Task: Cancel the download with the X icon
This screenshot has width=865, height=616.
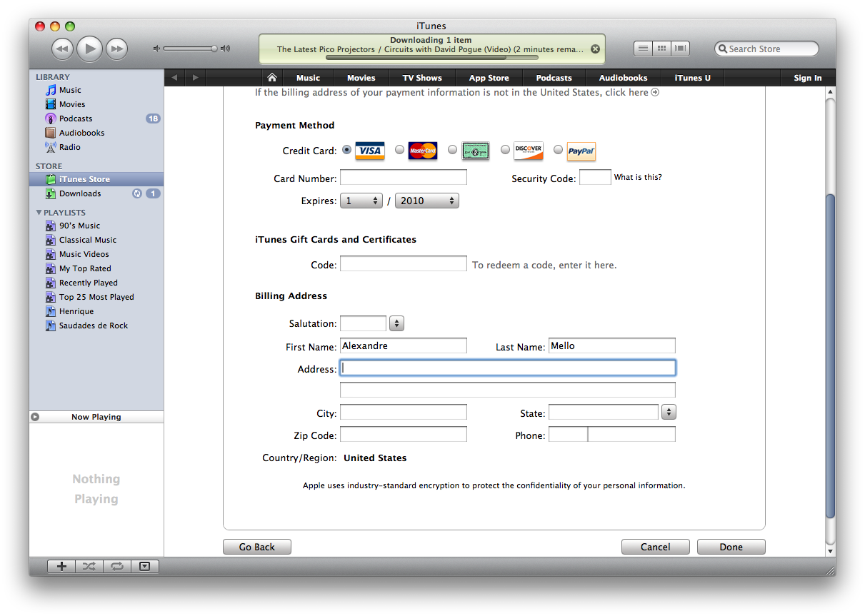Action: (x=595, y=49)
